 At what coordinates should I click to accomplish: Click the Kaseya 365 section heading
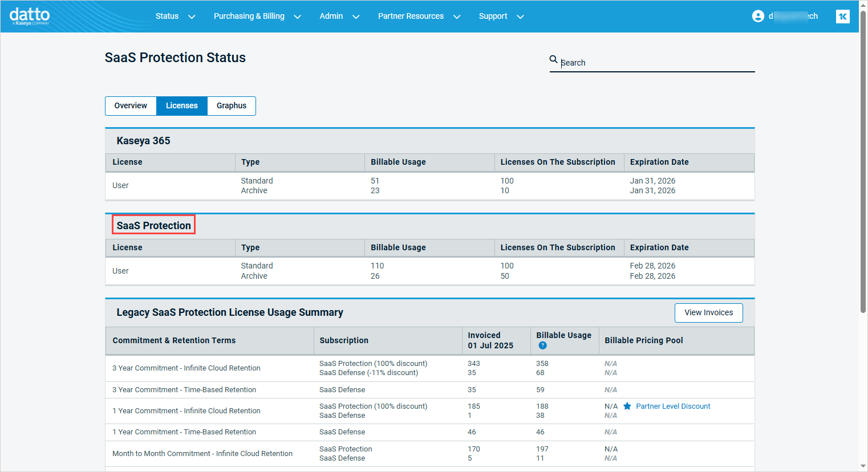pos(143,141)
